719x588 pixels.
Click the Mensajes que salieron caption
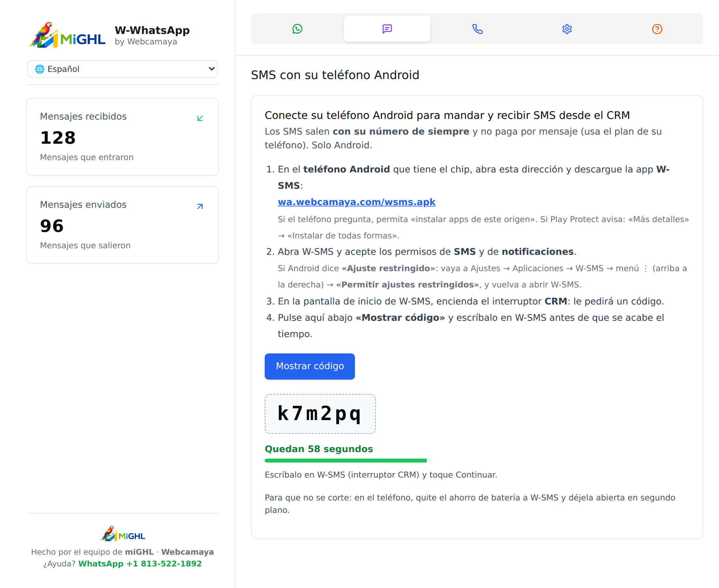[85, 246]
